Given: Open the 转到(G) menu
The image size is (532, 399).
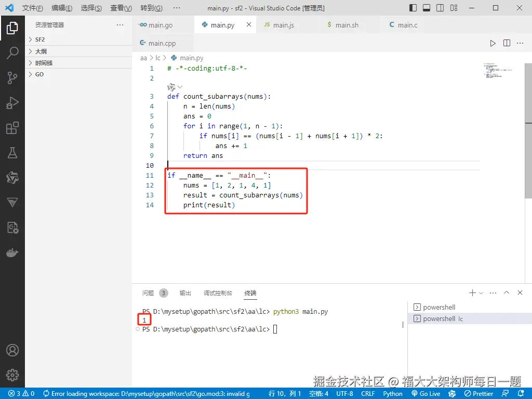Looking at the screenshot, I should 151,8.
